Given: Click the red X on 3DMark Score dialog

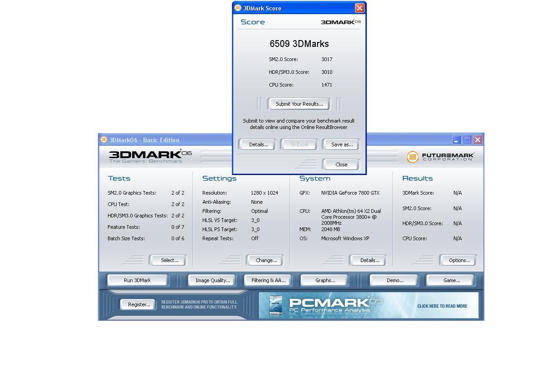Looking at the screenshot, I should point(360,8).
